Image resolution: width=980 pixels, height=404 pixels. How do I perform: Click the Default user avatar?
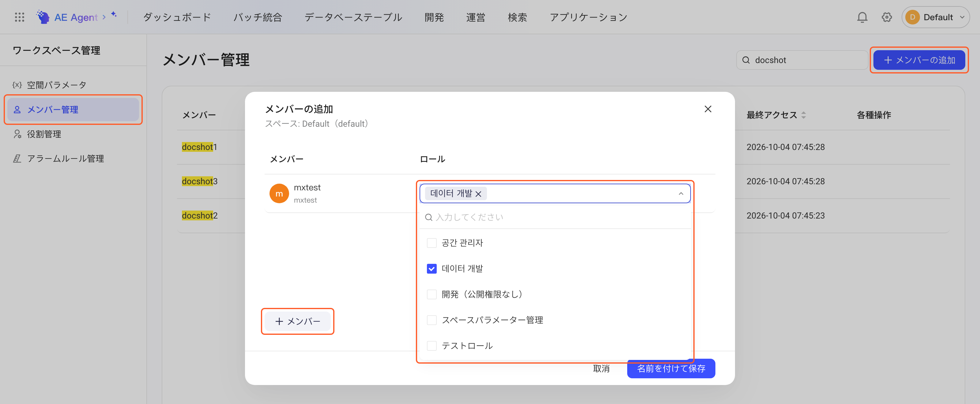(x=912, y=17)
